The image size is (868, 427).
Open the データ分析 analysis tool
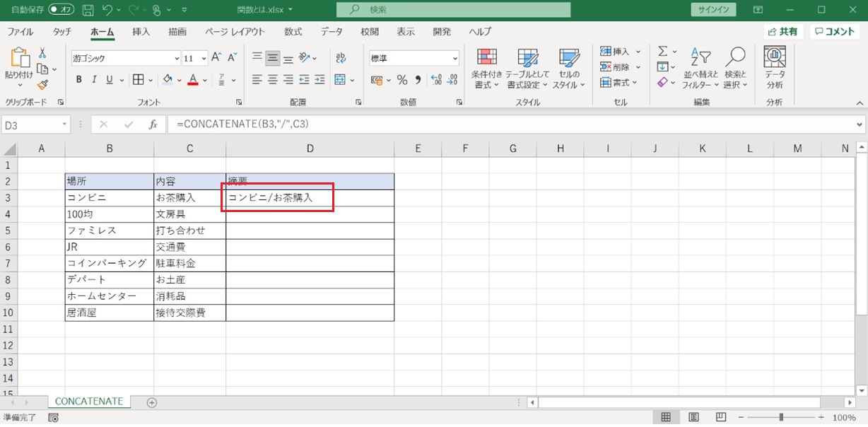click(775, 68)
